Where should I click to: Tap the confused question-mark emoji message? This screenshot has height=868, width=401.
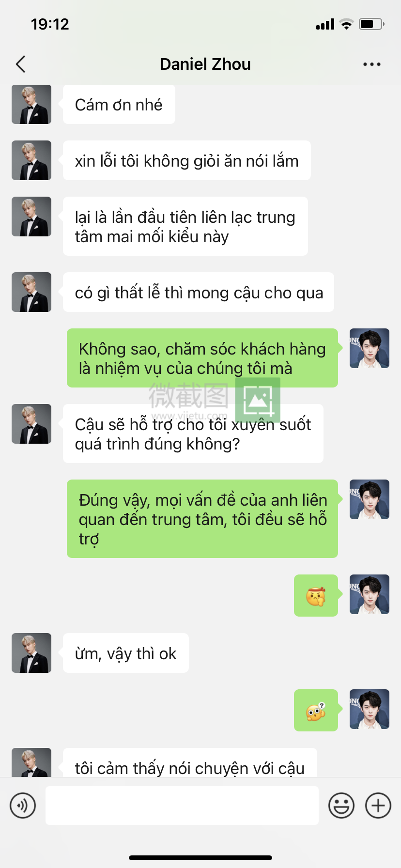tap(316, 710)
